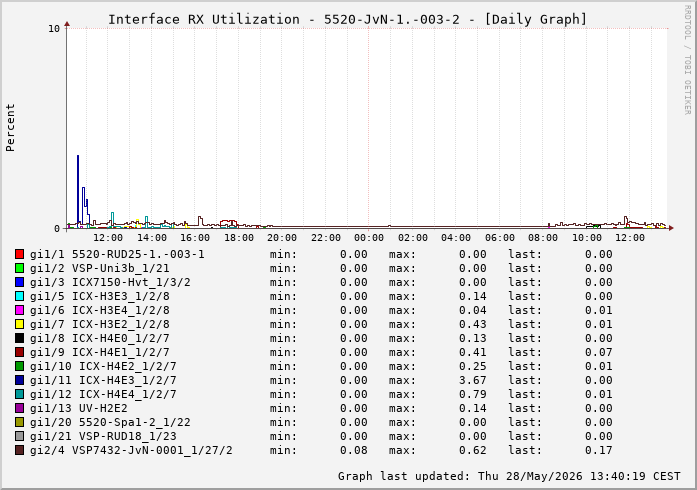Click the teal swatch for gi1/12 ICX-H4E4_1/2/7

coord(19,394)
